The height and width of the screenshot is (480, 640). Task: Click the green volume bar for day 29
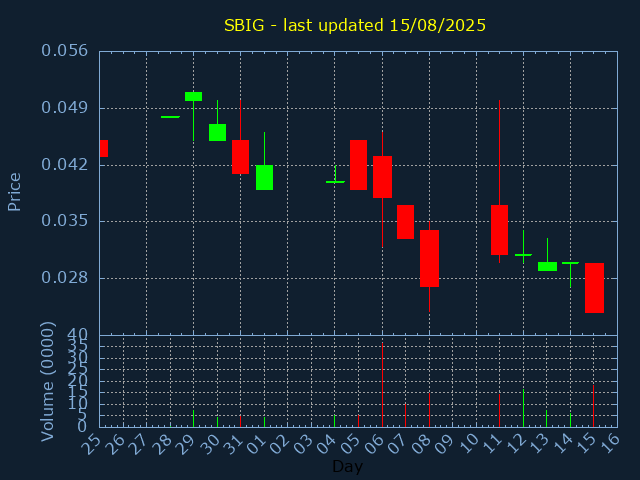click(x=193, y=419)
